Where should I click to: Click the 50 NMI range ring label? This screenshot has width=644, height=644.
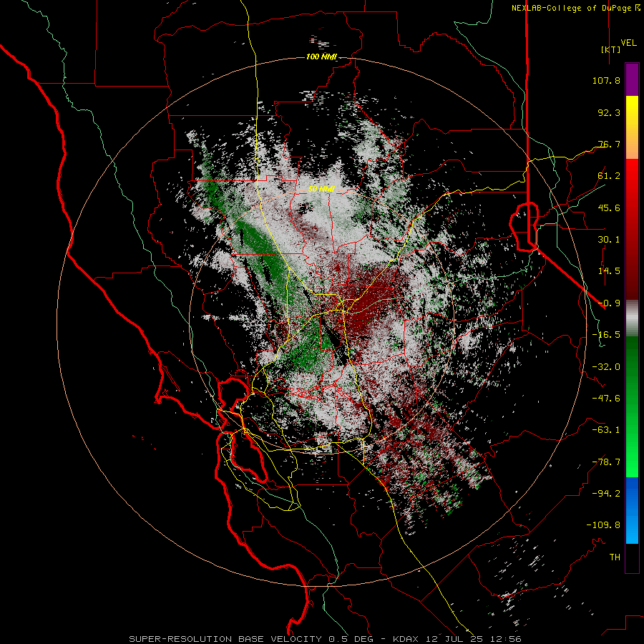coord(321,190)
